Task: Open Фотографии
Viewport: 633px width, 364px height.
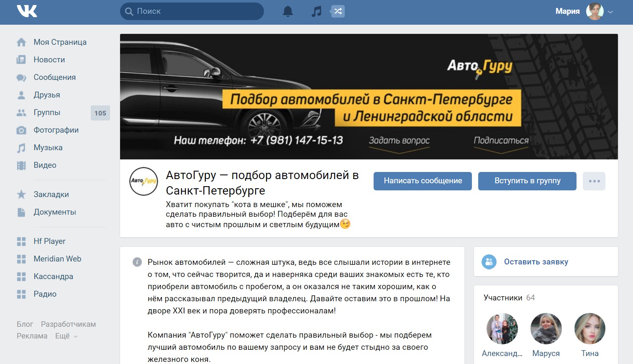Action: [56, 130]
